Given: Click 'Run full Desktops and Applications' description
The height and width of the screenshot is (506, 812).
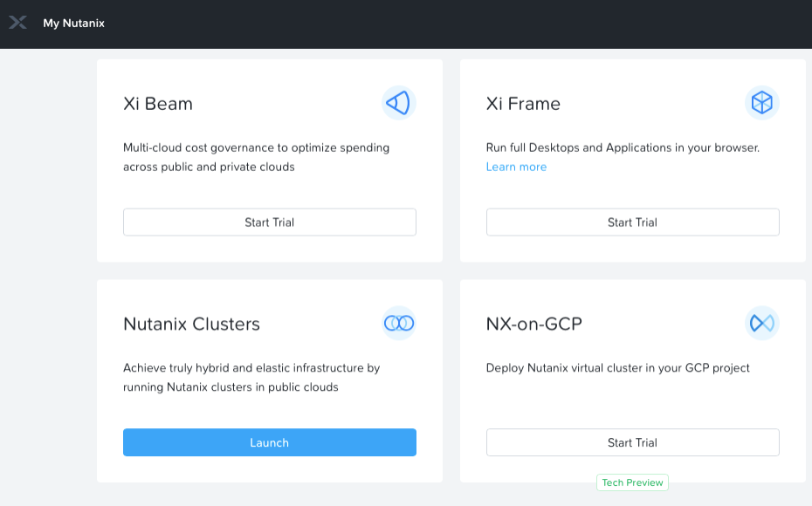Looking at the screenshot, I should tap(623, 147).
